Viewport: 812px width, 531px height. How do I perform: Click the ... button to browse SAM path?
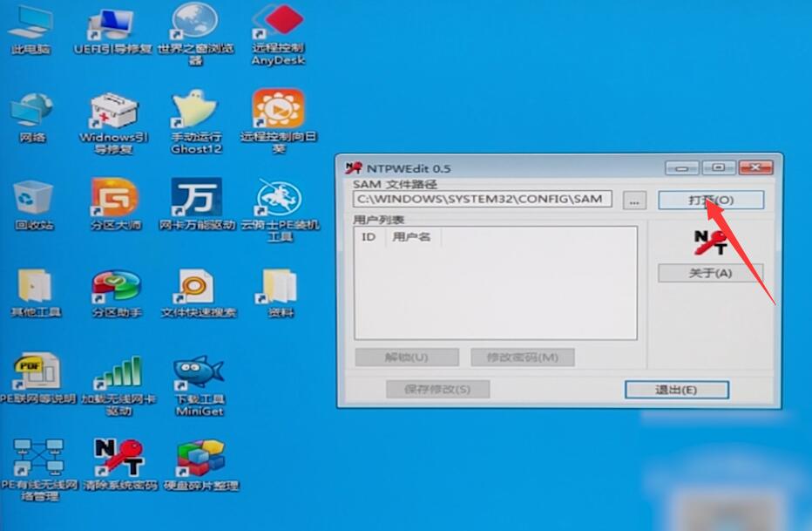pyautogui.click(x=633, y=199)
